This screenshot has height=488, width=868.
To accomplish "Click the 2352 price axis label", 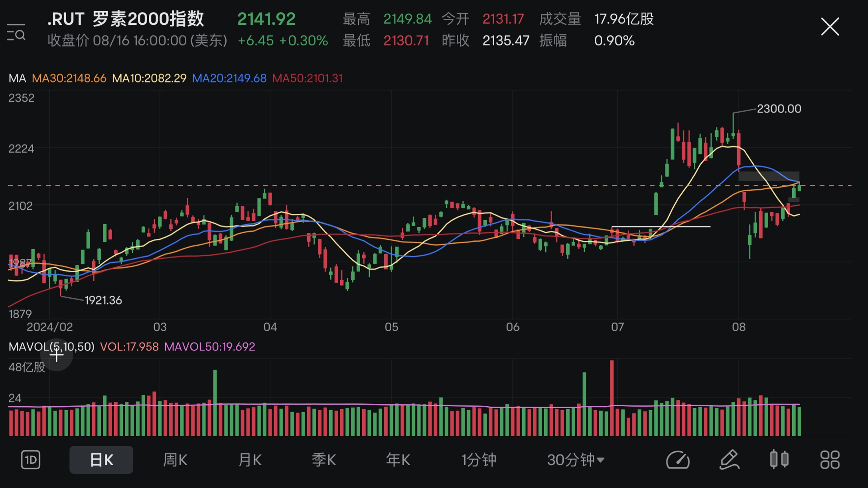I will (22, 98).
